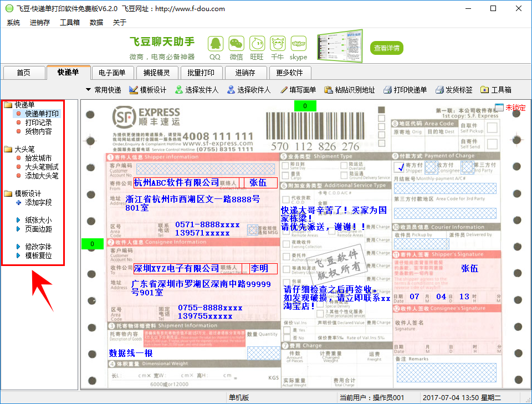Click the 收方付 Consignee hatched box
The height and width of the screenshot is (404, 532).
(431, 167)
